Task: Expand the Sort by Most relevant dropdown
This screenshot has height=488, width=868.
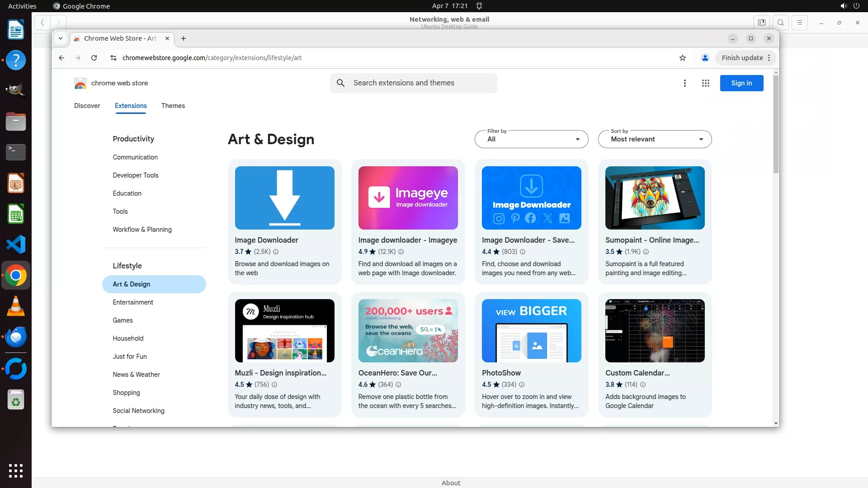Action: pos(655,139)
